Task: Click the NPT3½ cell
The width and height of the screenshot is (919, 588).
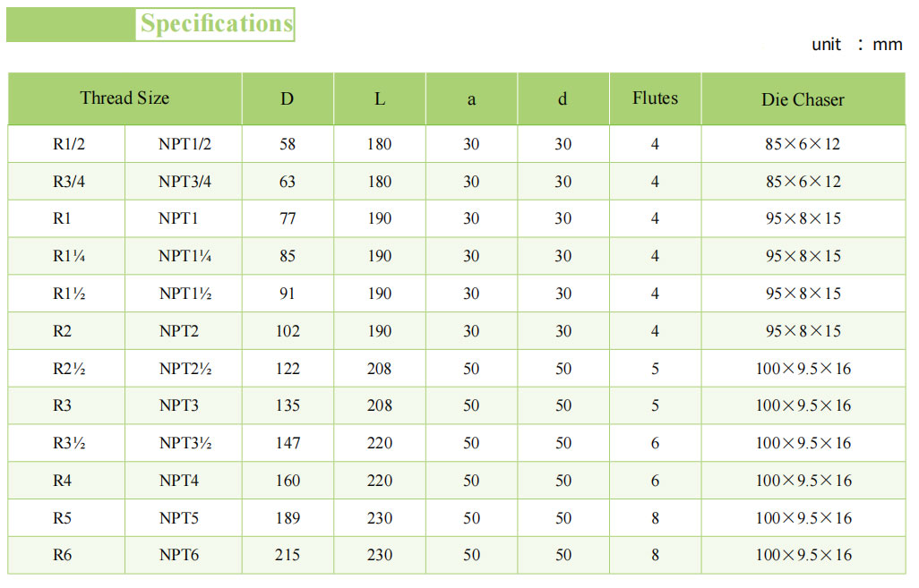Action: coord(185,443)
